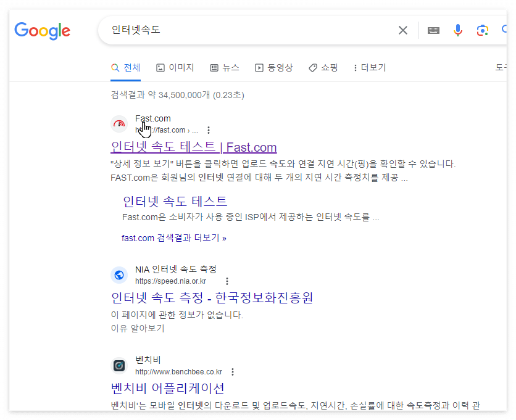Clear the search query with the X icon

click(x=402, y=30)
